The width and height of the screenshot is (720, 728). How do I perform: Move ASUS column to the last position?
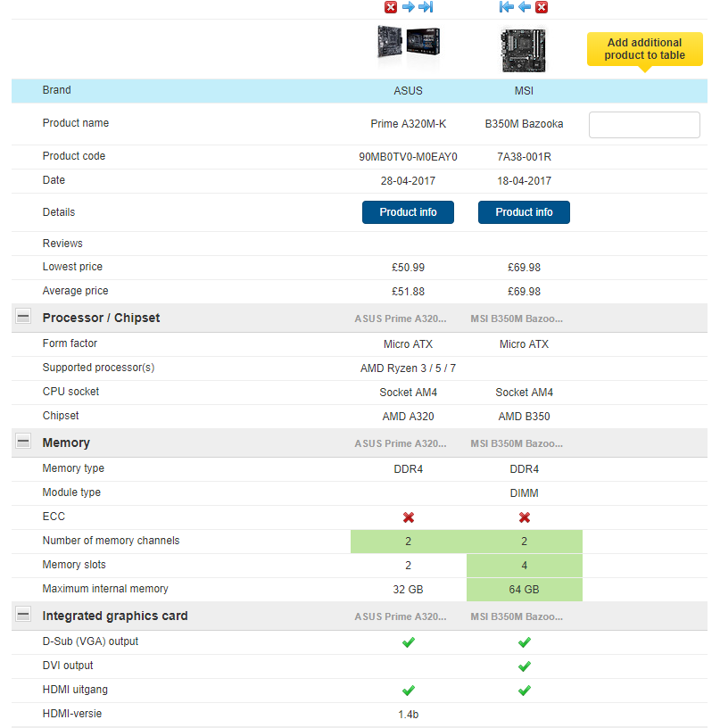click(426, 7)
